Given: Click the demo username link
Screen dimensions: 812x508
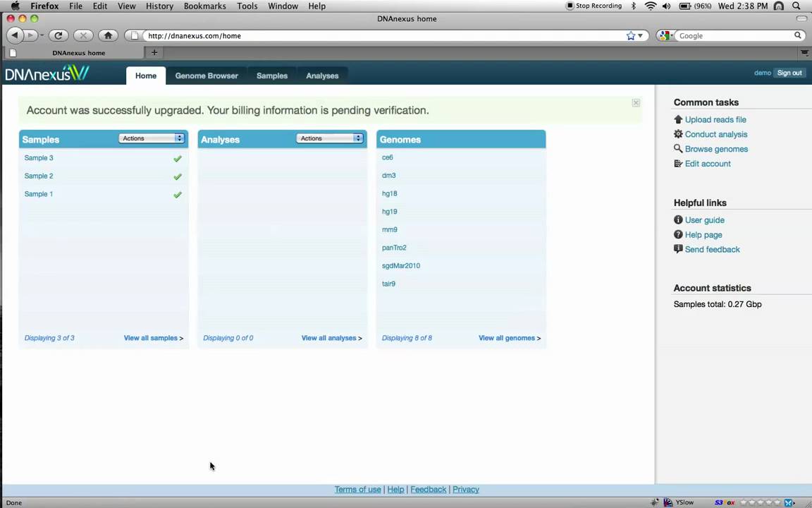Looking at the screenshot, I should [x=762, y=73].
